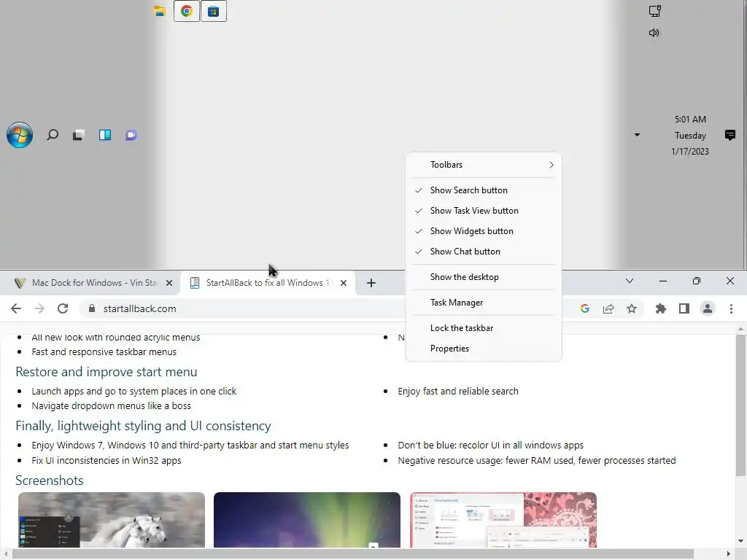Screen dimensions: 747x560
Task: Go forward in Chrome browser
Action: tap(39, 308)
